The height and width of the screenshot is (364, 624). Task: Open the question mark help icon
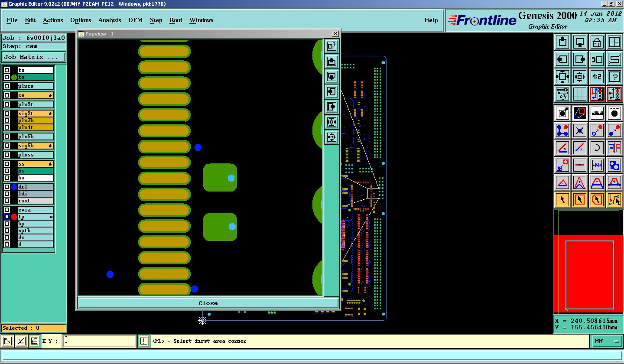click(614, 77)
